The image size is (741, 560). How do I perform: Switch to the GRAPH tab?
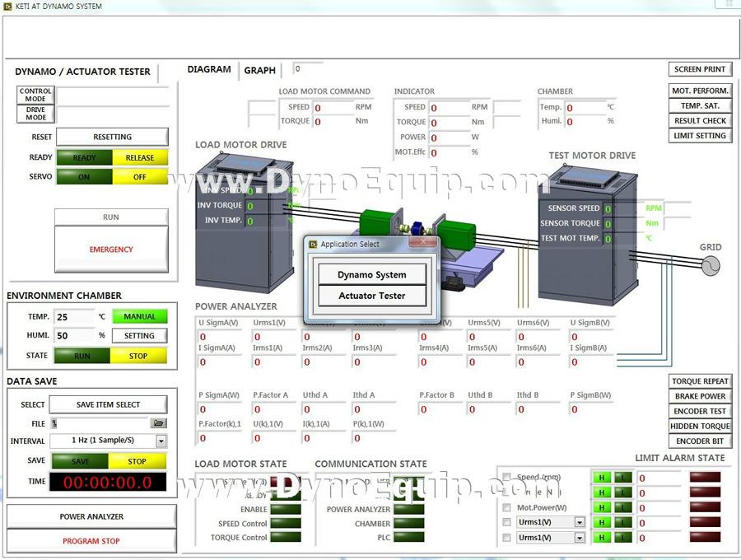click(259, 71)
